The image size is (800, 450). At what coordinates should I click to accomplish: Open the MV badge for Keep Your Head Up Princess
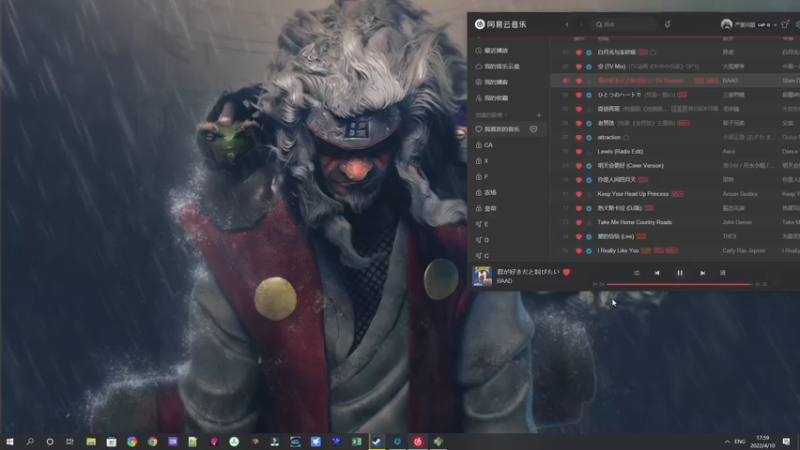[677, 194]
